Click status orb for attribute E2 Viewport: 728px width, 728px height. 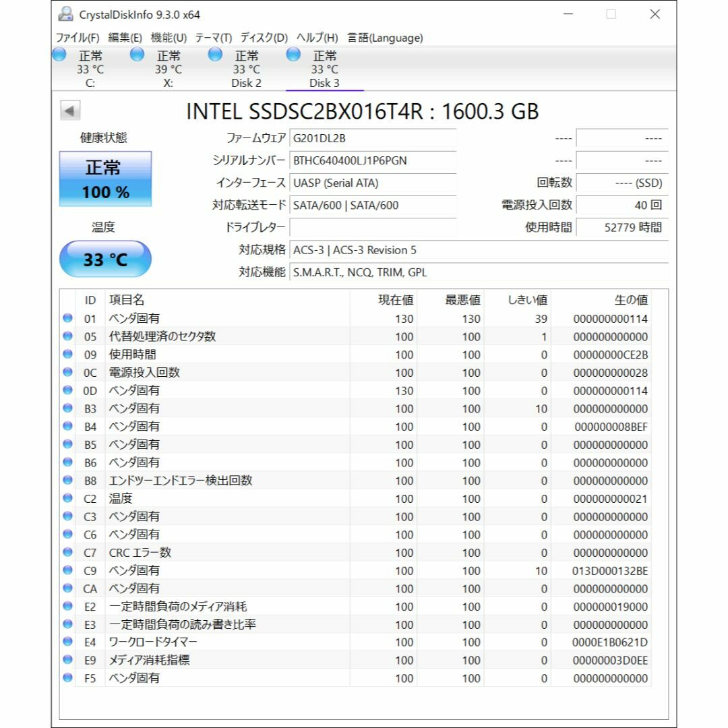pyautogui.click(x=68, y=606)
